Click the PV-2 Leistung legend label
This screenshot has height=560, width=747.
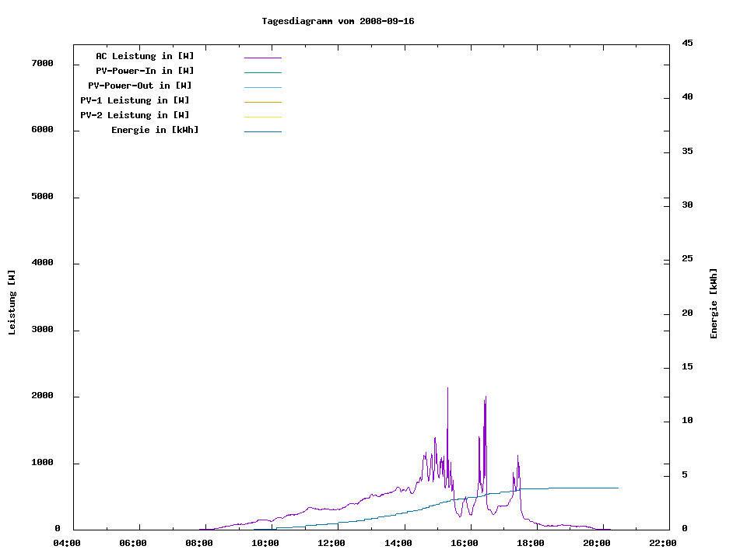pos(135,115)
